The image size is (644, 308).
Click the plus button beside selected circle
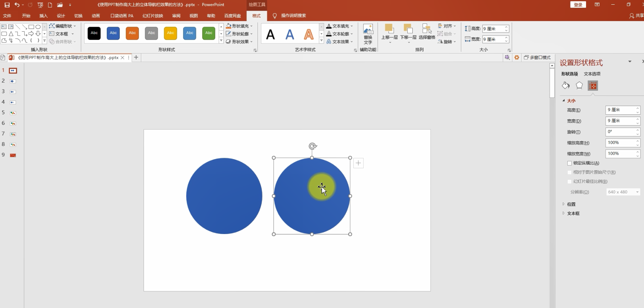pos(358,163)
